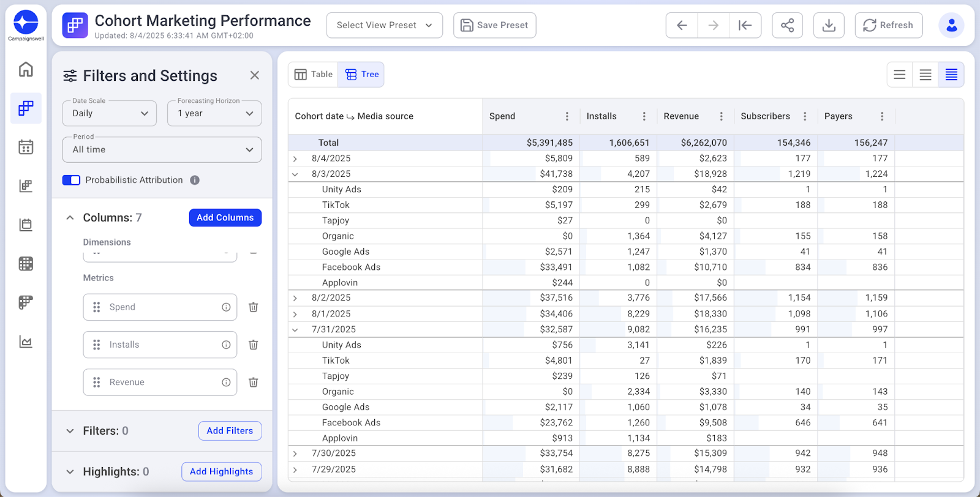Toggle the Probabilistic Attribution switch
Screen dimensions: 980x497
click(71, 180)
